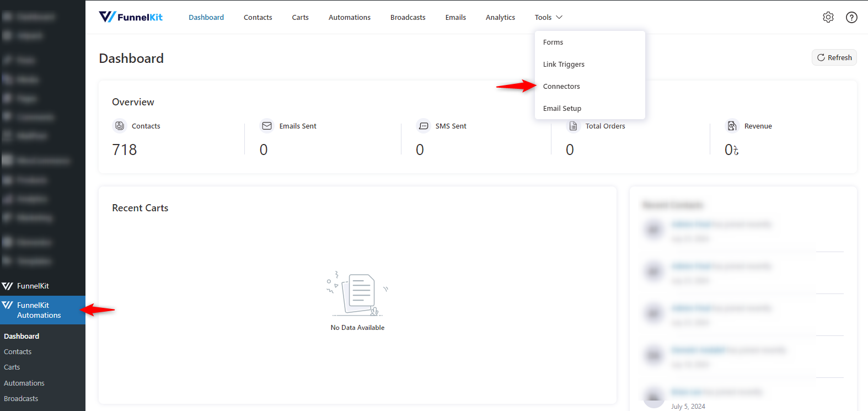Select Forms in Tools menu
The height and width of the screenshot is (411, 868).
tap(590, 42)
